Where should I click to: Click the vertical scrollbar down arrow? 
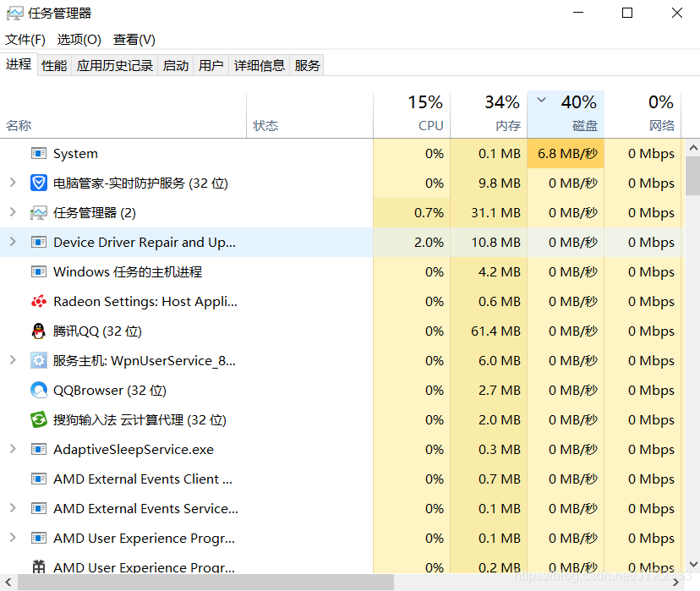[693, 564]
